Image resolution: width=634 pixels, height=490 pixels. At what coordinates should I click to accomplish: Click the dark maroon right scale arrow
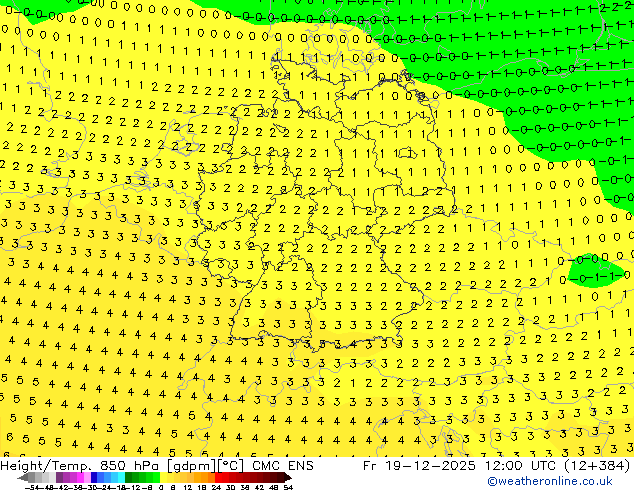coord(288,478)
